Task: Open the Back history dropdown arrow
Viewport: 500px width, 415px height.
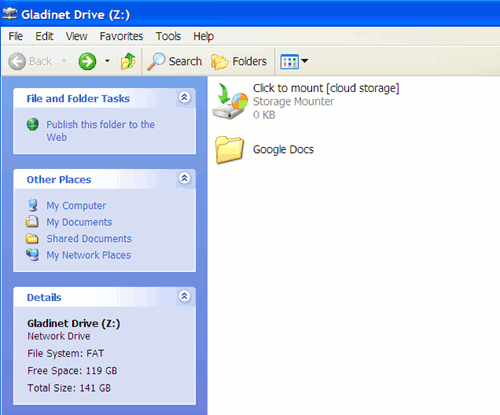Action: click(64, 61)
